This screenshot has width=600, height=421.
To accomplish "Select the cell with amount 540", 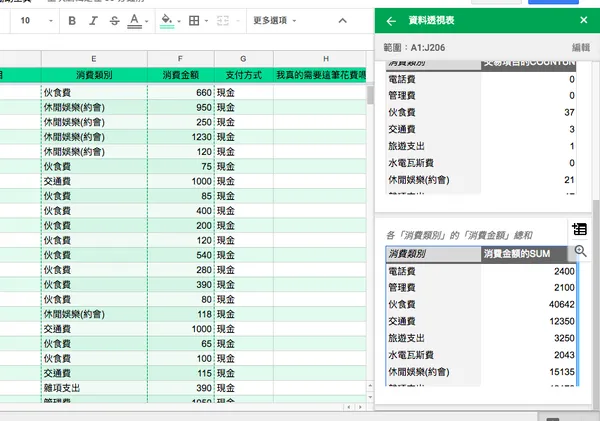I will [181, 255].
